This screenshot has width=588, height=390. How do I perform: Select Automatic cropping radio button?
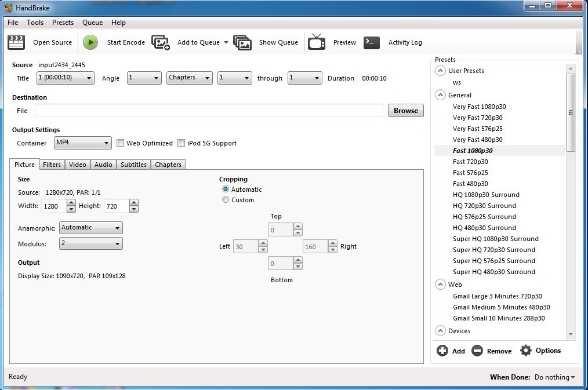click(226, 189)
